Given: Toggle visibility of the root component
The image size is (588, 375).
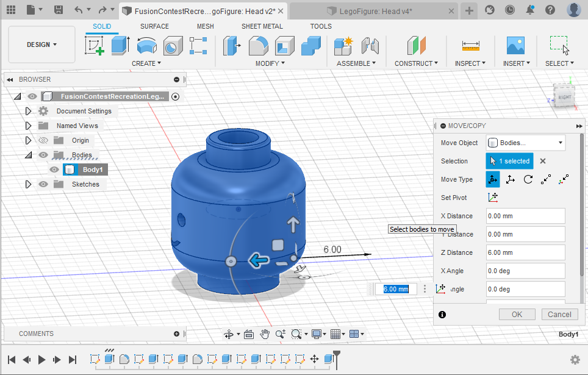Looking at the screenshot, I should coord(32,96).
